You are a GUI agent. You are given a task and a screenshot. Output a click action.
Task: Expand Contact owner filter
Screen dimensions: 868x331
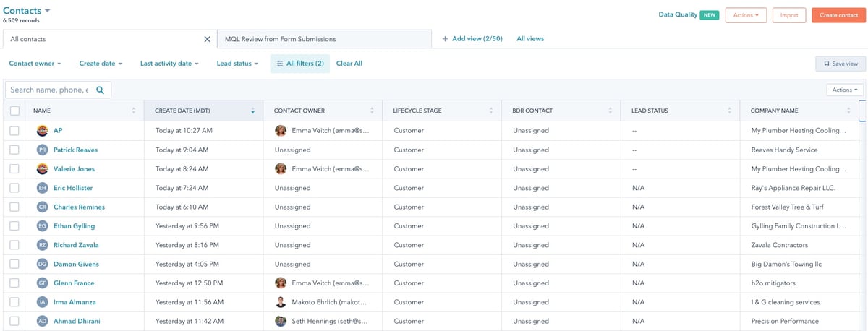coord(35,64)
